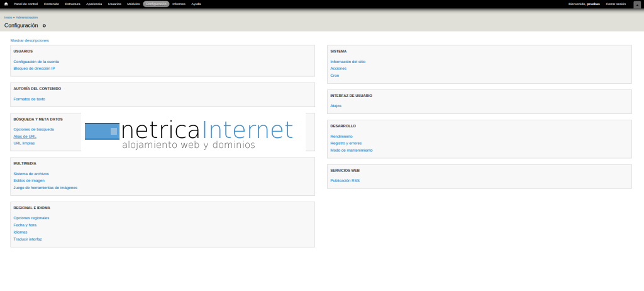Toggle the toolbar drawer arrow at top right
This screenshot has width=644, height=291.
pyautogui.click(x=636, y=4)
